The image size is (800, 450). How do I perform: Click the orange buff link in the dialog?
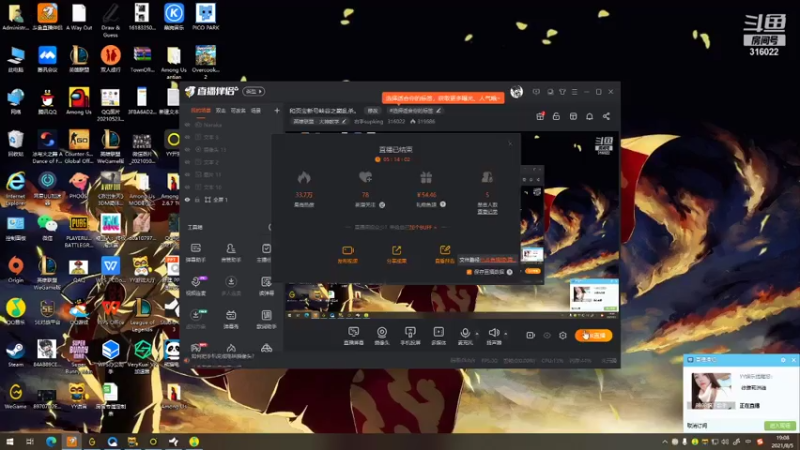421,227
